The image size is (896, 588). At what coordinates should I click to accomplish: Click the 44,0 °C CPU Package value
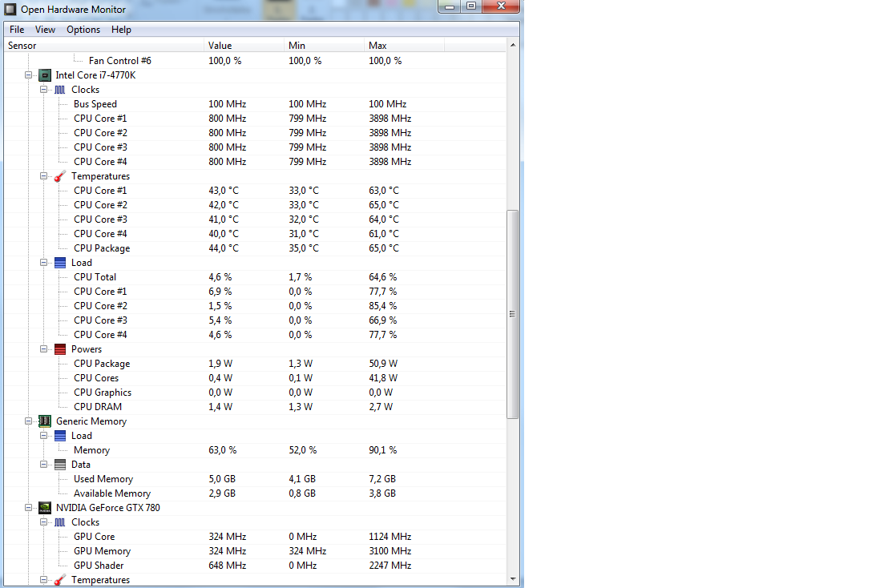(224, 248)
